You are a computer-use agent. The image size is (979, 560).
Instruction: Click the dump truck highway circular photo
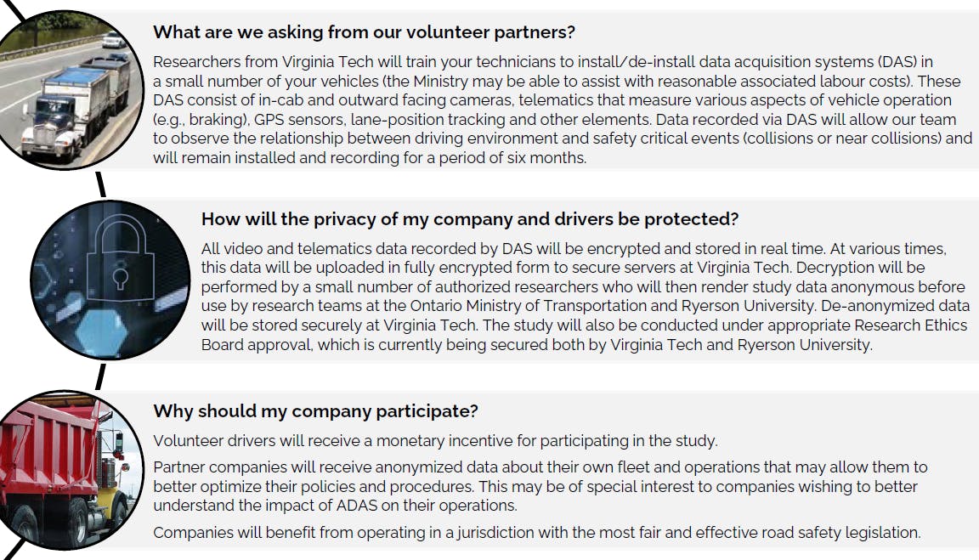pyautogui.click(x=70, y=90)
